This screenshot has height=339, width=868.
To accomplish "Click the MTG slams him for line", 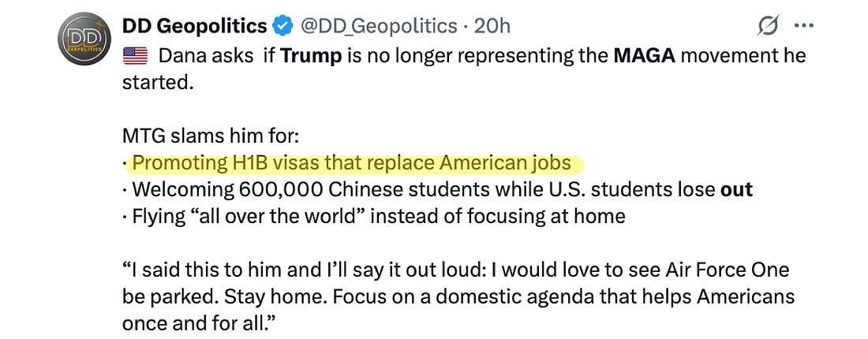I will [210, 137].
